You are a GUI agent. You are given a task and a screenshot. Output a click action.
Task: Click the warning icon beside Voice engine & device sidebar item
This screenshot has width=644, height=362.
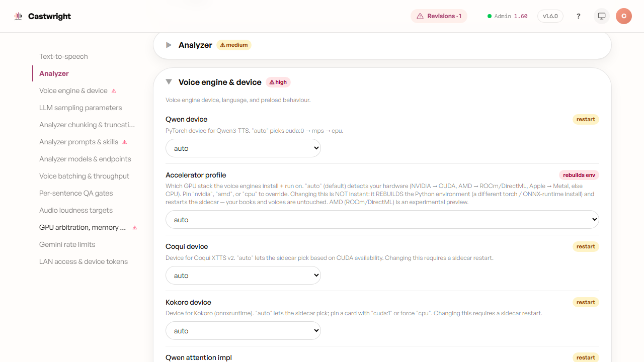114,91
